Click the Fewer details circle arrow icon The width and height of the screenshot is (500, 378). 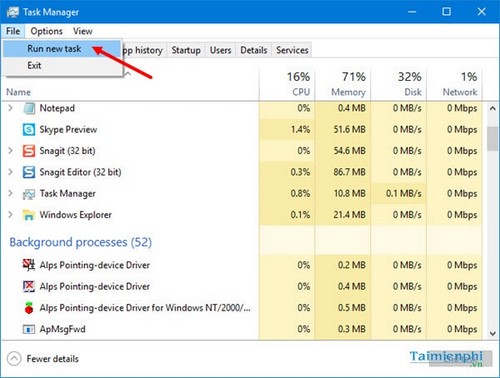click(14, 359)
